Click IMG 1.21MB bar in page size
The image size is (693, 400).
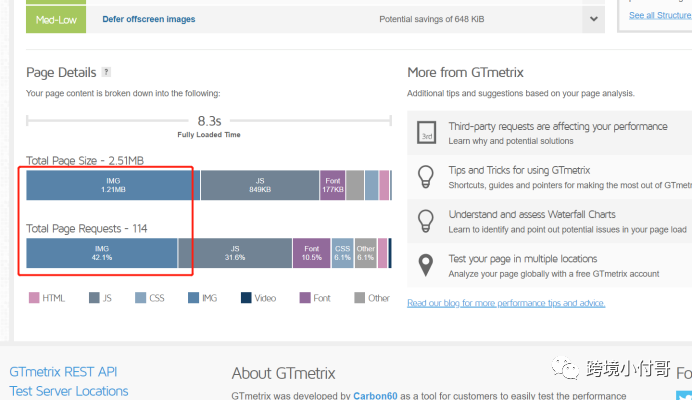pos(113,185)
